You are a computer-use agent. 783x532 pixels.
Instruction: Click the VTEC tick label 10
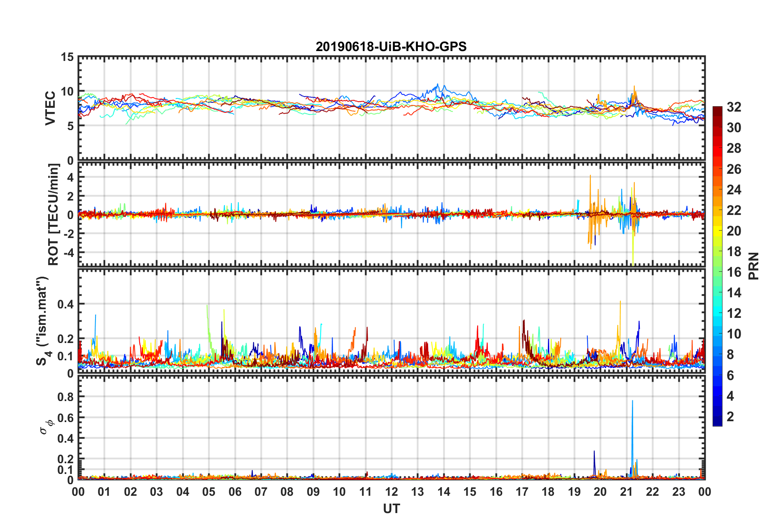(68, 91)
